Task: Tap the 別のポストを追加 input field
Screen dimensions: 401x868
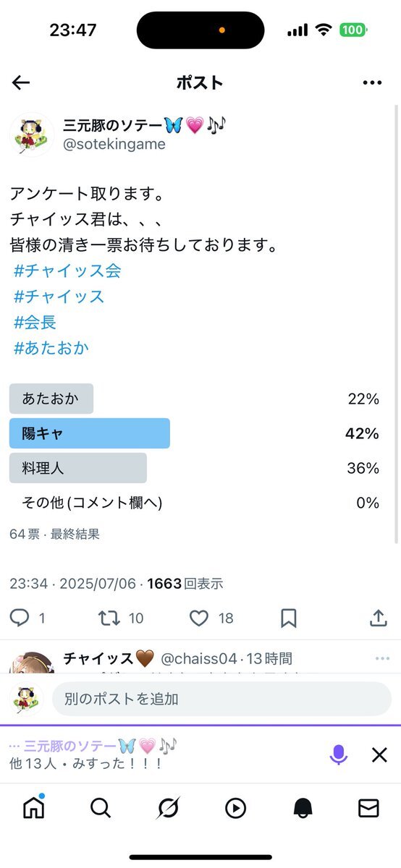Action: (221, 699)
